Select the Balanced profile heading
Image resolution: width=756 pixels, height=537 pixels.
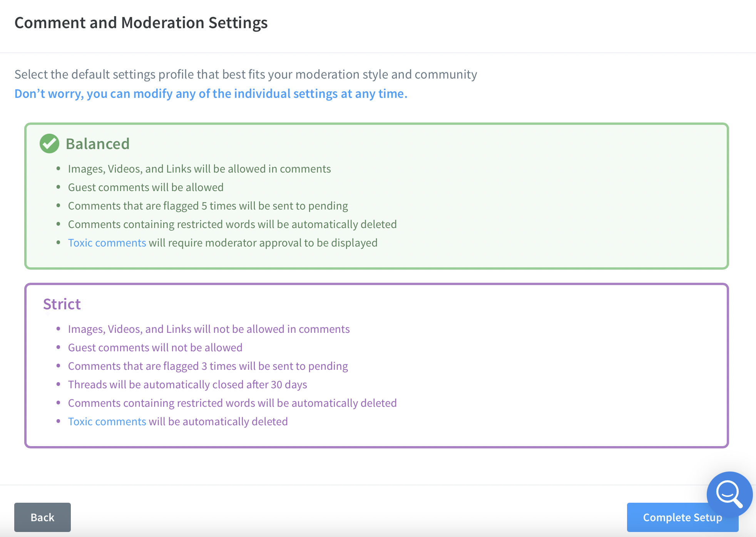97,144
